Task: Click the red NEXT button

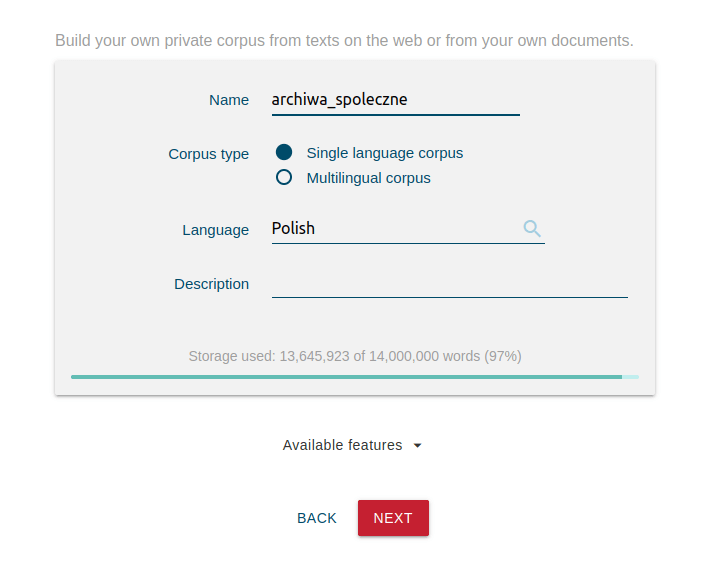Action: 393,518
